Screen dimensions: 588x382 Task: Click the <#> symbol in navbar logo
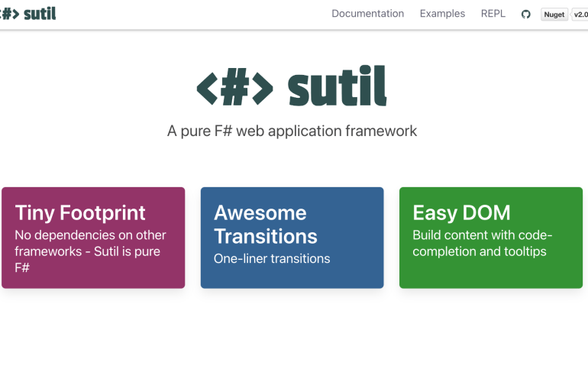[9, 14]
